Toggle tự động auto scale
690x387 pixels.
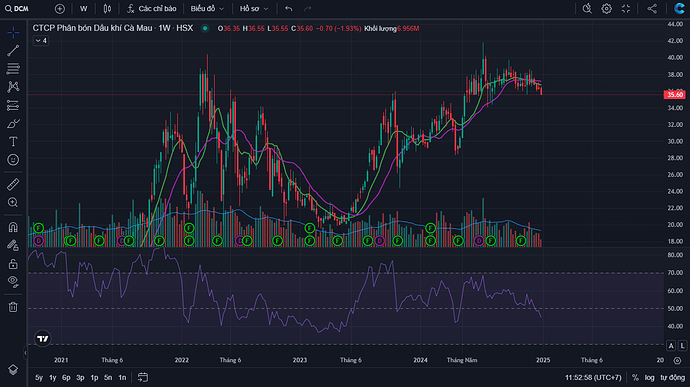pos(672,377)
